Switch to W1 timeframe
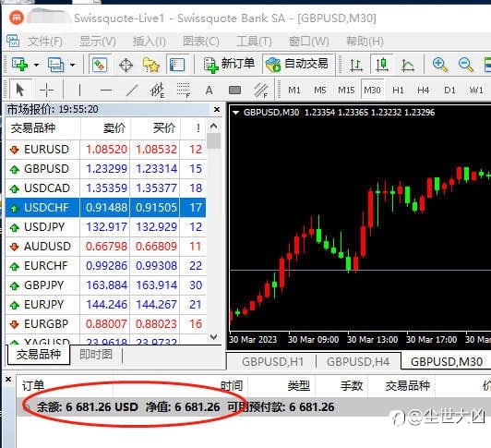 [x=476, y=91]
